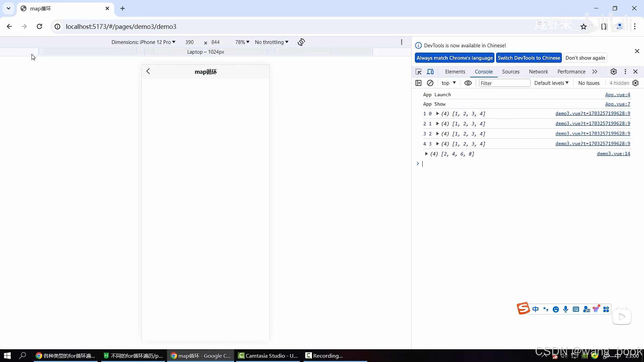Open Chrome's three-dot menu
The height and width of the screenshot is (362, 644).
635,26
